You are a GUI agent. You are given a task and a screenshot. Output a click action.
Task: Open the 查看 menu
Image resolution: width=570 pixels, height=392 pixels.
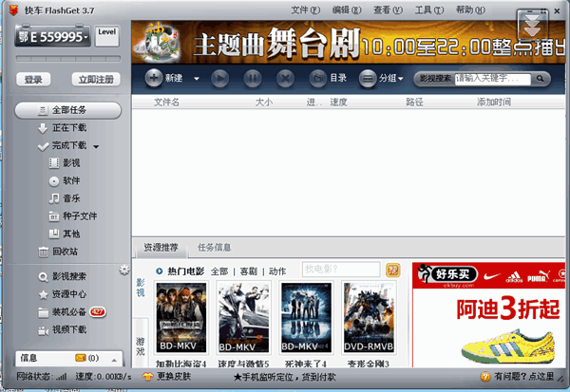coord(388,10)
